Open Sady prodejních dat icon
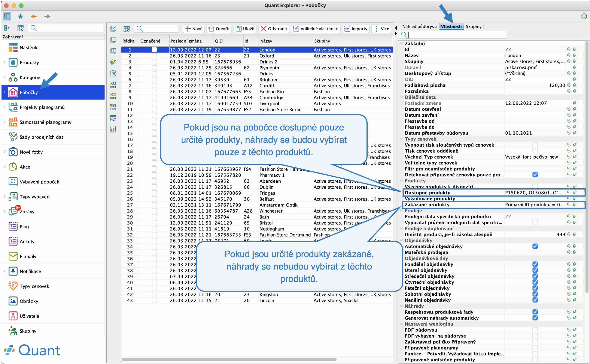The width and height of the screenshot is (590, 364). pyautogui.click(x=13, y=137)
